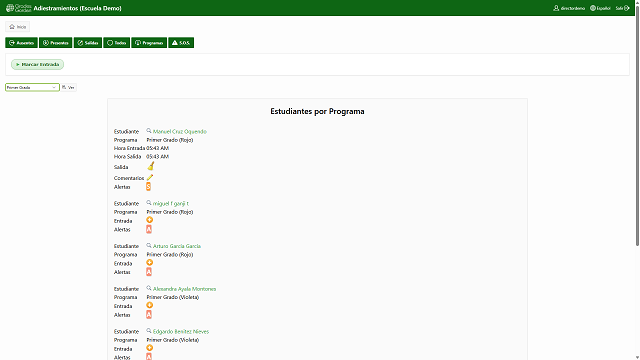Click the A alert icon for Arturo Garcia Garcia
The width and height of the screenshot is (640, 360).
click(x=149, y=272)
